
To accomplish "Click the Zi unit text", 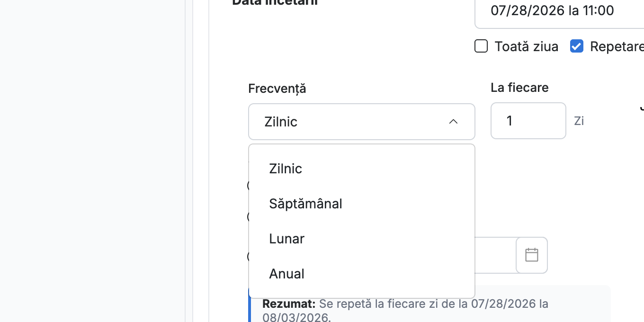I will [x=579, y=121].
